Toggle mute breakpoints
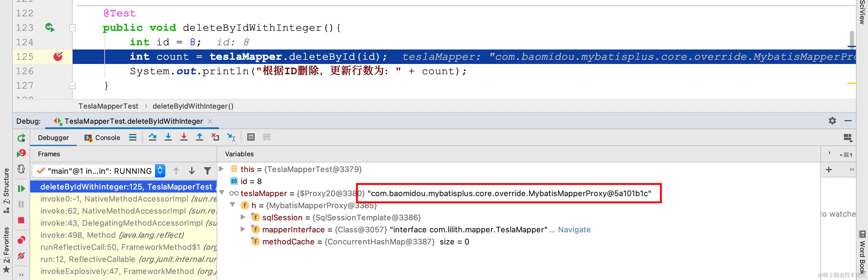The width and height of the screenshot is (868, 280). [21, 256]
